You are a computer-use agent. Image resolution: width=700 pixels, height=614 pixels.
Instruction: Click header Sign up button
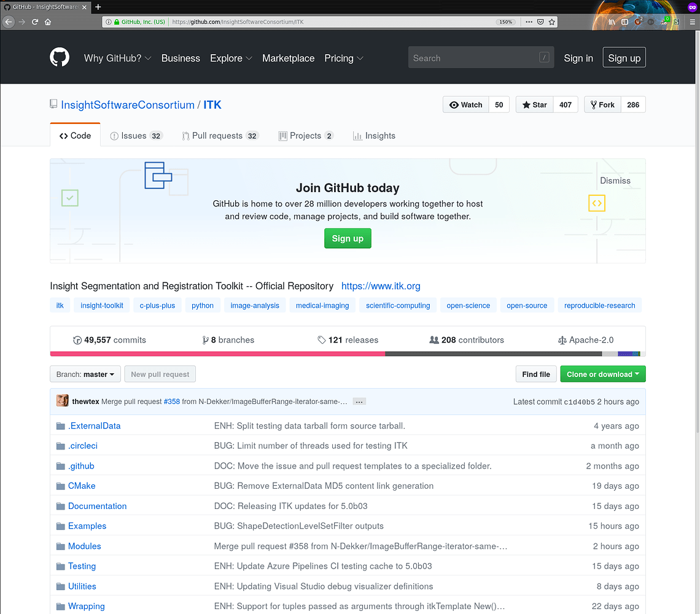pyautogui.click(x=624, y=58)
